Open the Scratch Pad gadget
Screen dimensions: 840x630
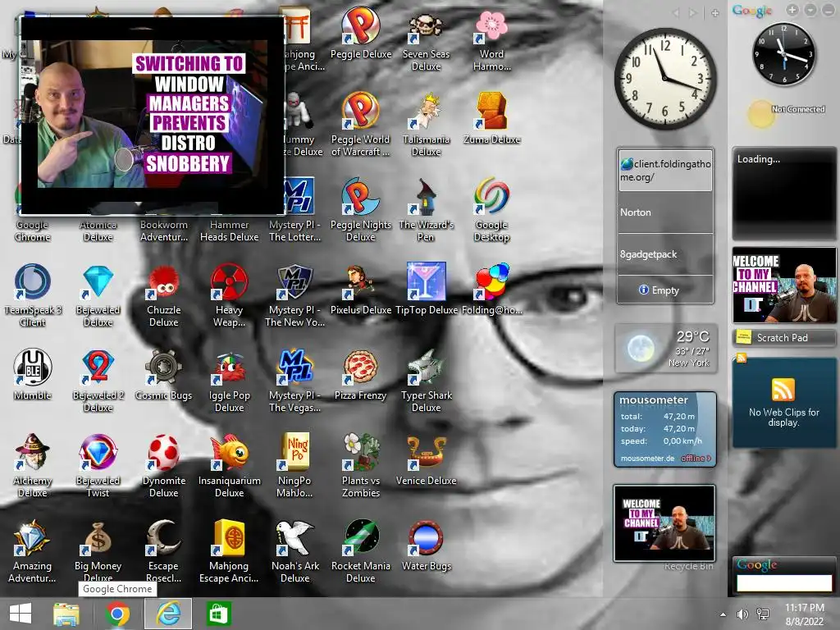784,337
